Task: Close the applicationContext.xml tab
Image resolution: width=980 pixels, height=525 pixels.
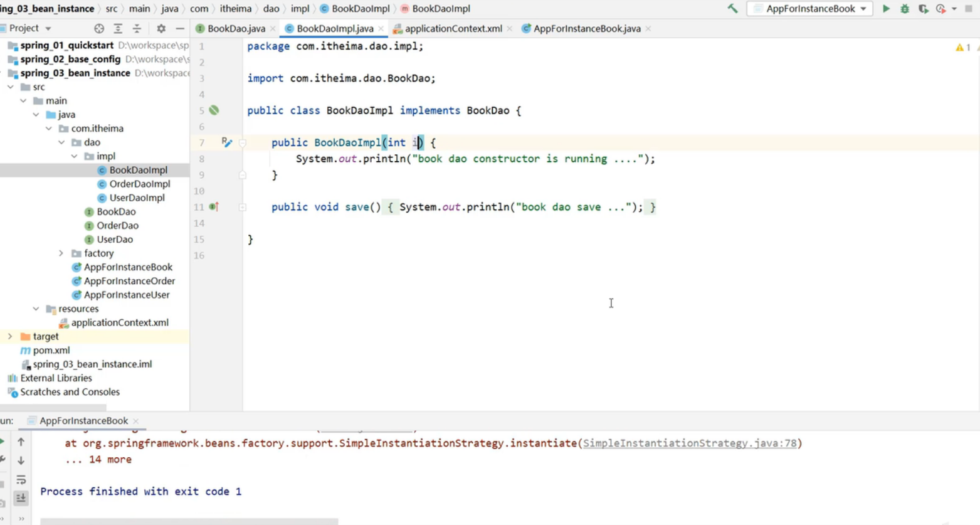Action: click(509, 29)
